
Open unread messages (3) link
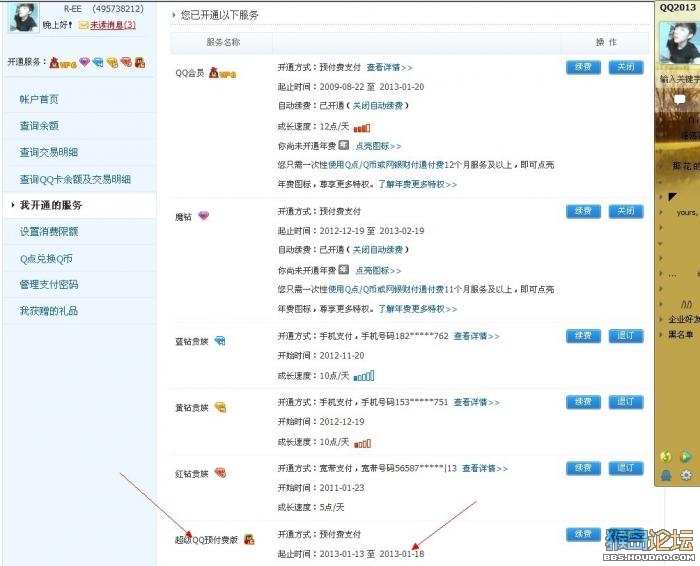tap(113, 25)
